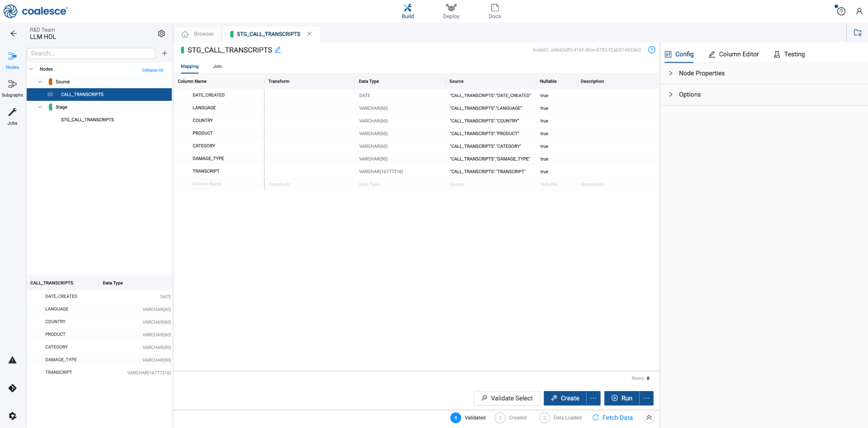Click the Run button

621,398
